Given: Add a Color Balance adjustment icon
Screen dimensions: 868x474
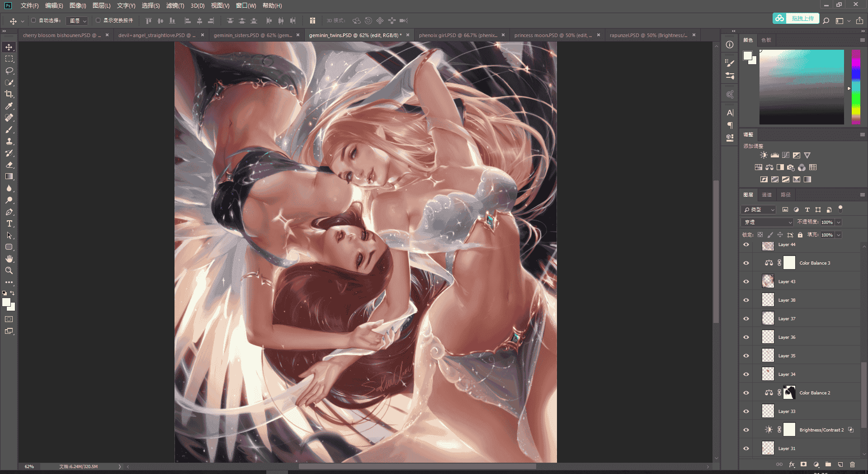Looking at the screenshot, I should pyautogui.click(x=769, y=167).
